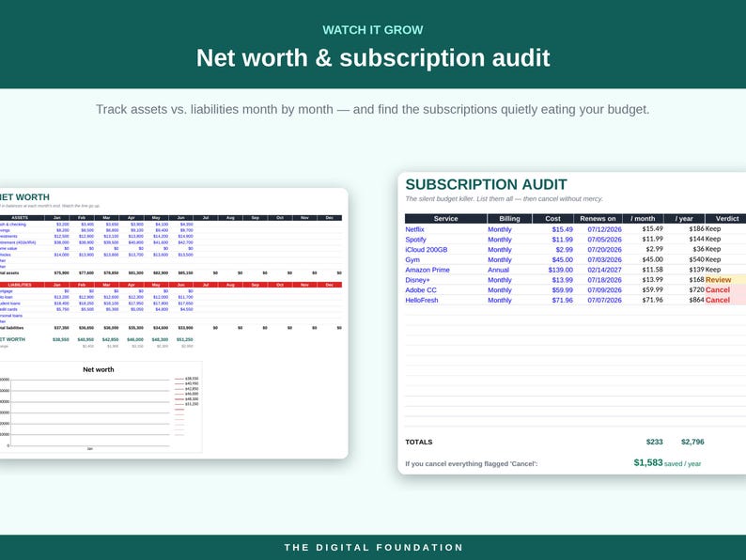
Task: Click the '$2,796' yearly total
Action: coord(692,442)
